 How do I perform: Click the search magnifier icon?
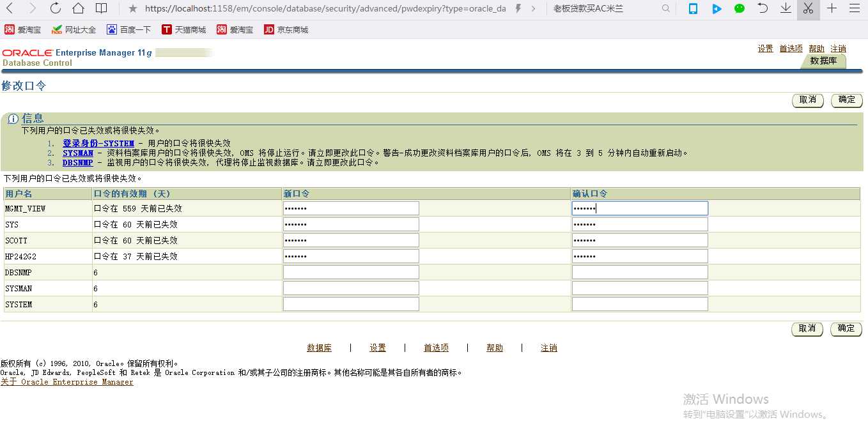tap(666, 9)
